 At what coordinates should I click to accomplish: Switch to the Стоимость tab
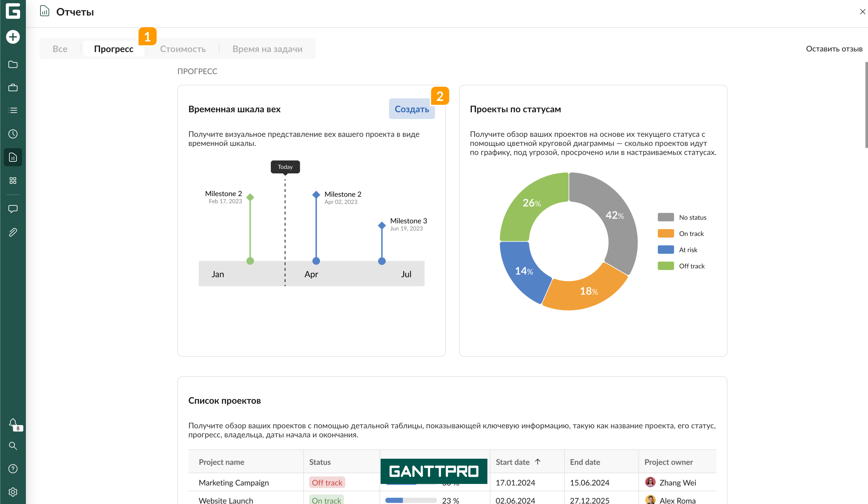coord(183,49)
